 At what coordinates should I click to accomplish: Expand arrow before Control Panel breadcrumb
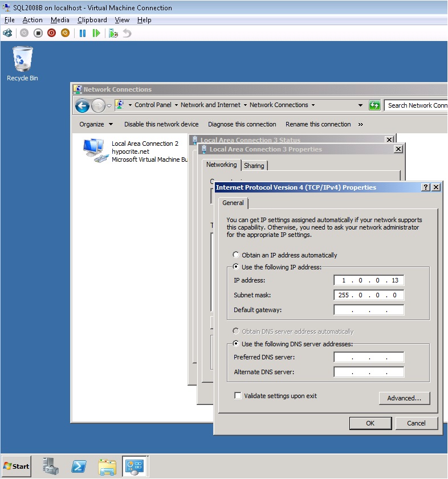coord(130,105)
